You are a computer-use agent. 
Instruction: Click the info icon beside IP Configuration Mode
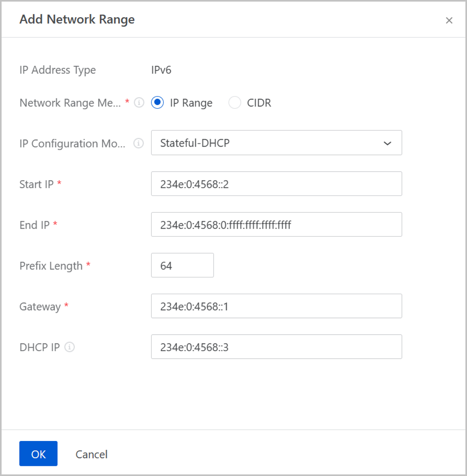[x=139, y=143]
